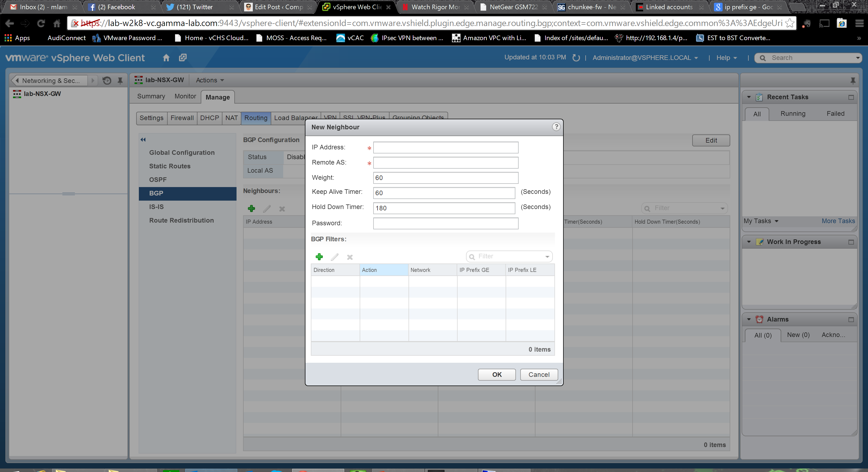Image resolution: width=868 pixels, height=472 pixels.
Task: Select OSPF in routing sidebar
Action: pyautogui.click(x=158, y=179)
